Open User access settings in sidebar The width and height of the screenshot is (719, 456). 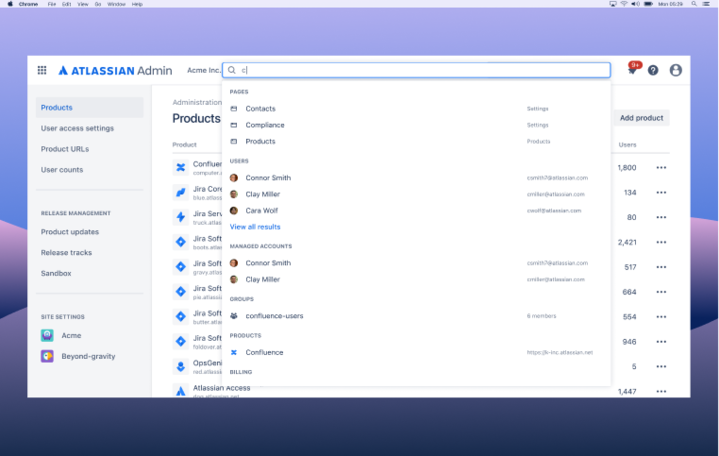(x=77, y=128)
